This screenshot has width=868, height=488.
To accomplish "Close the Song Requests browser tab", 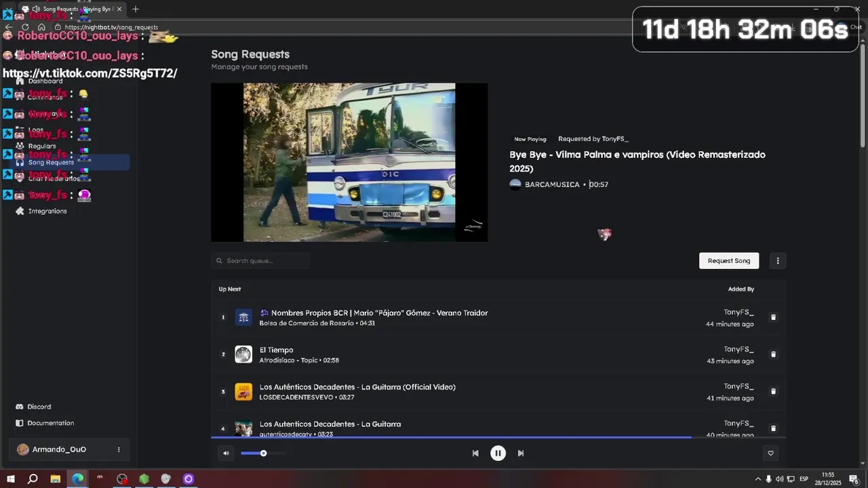I will [x=119, y=9].
